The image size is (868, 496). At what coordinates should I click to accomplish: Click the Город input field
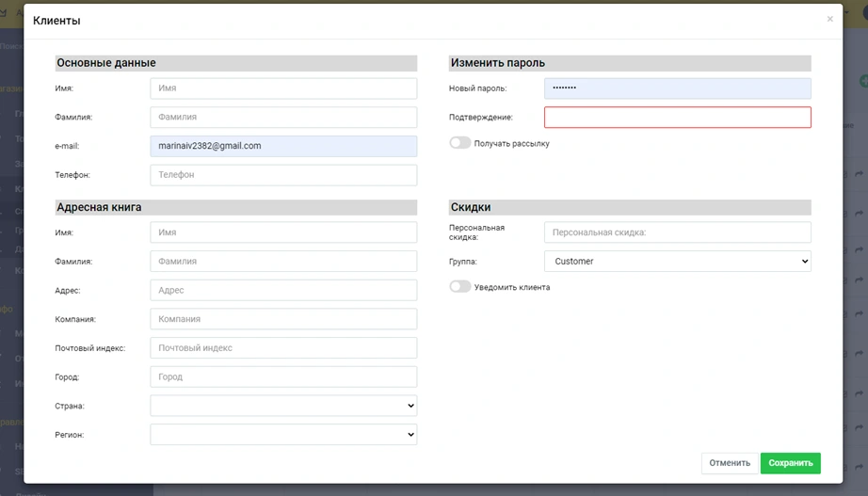(282, 377)
